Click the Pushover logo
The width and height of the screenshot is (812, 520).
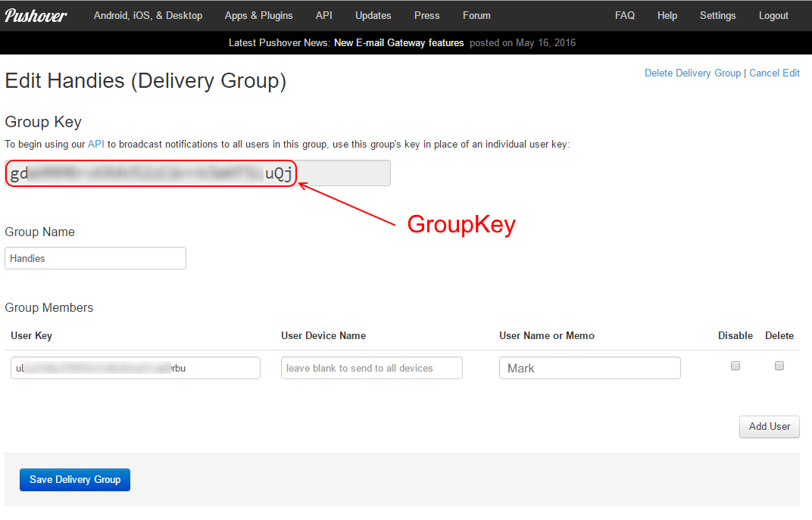(36, 16)
